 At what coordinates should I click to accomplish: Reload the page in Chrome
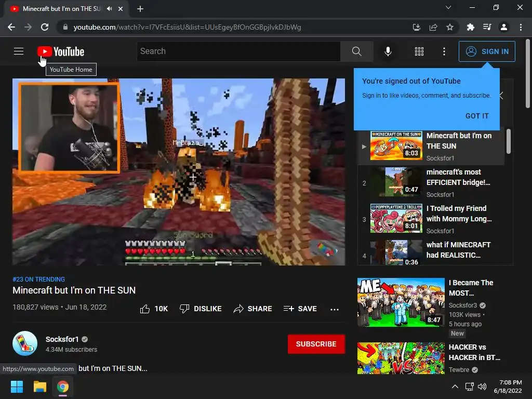(x=45, y=27)
